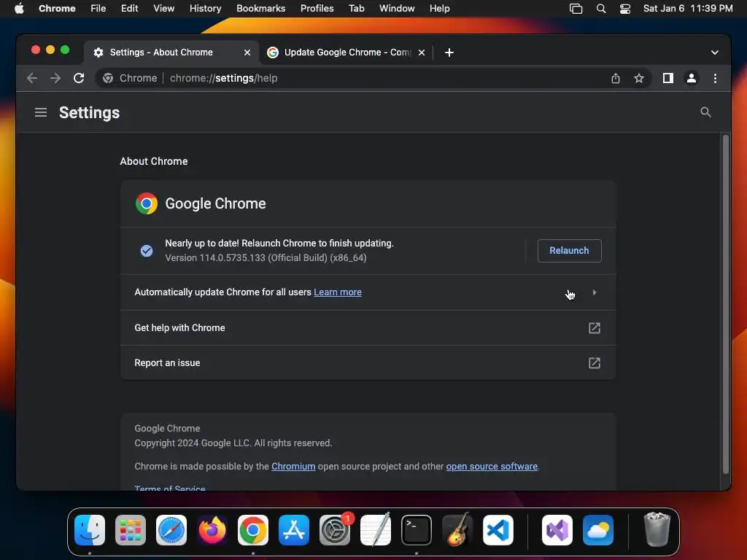Open a new tab with plus button

coord(449,52)
